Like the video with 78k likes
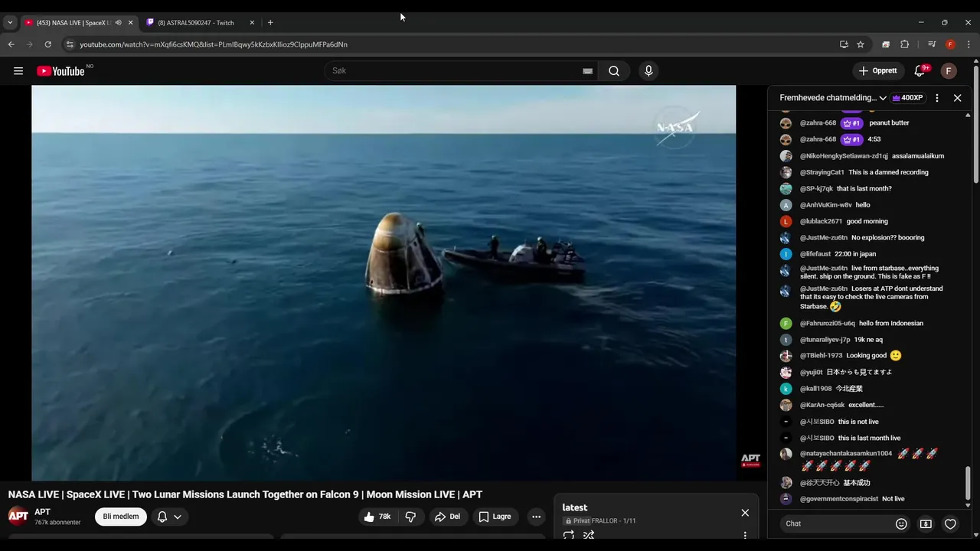 coord(378,517)
